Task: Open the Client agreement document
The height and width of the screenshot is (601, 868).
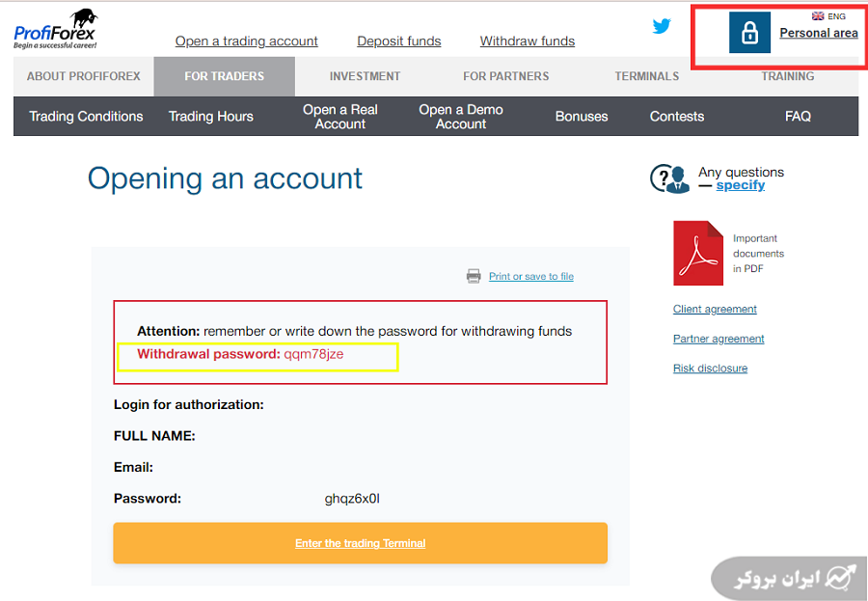Action: tap(715, 309)
